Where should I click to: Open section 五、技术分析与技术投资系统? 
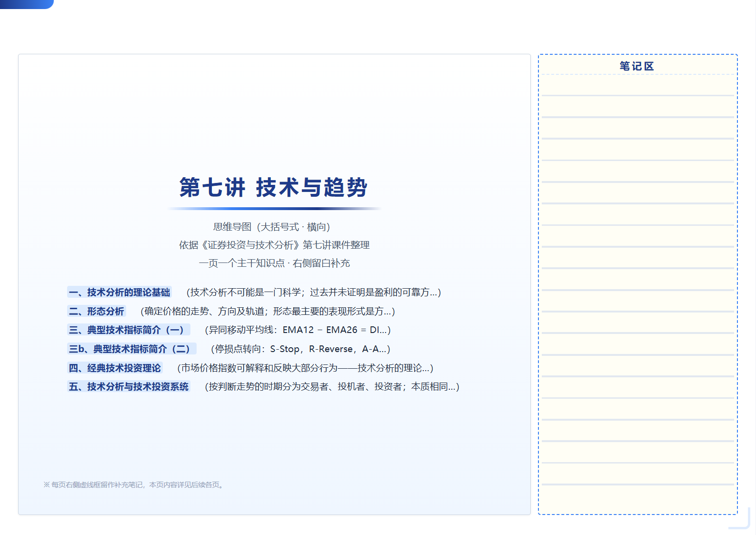(129, 386)
